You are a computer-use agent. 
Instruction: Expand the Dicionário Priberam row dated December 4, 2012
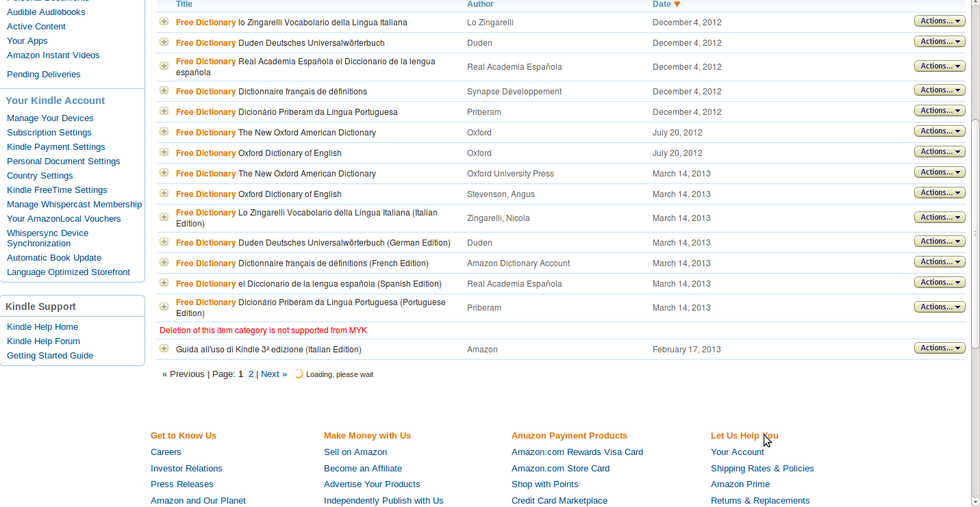(x=164, y=111)
